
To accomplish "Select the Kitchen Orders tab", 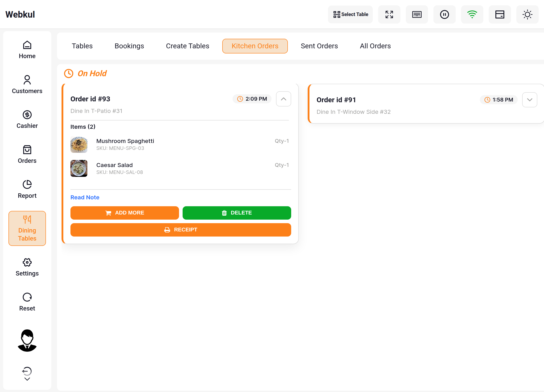I will [x=255, y=46].
